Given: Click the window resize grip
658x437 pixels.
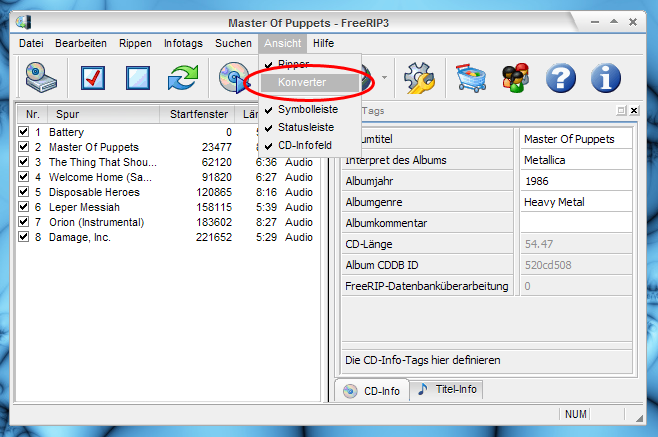Looking at the screenshot, I should pyautogui.click(x=639, y=418).
